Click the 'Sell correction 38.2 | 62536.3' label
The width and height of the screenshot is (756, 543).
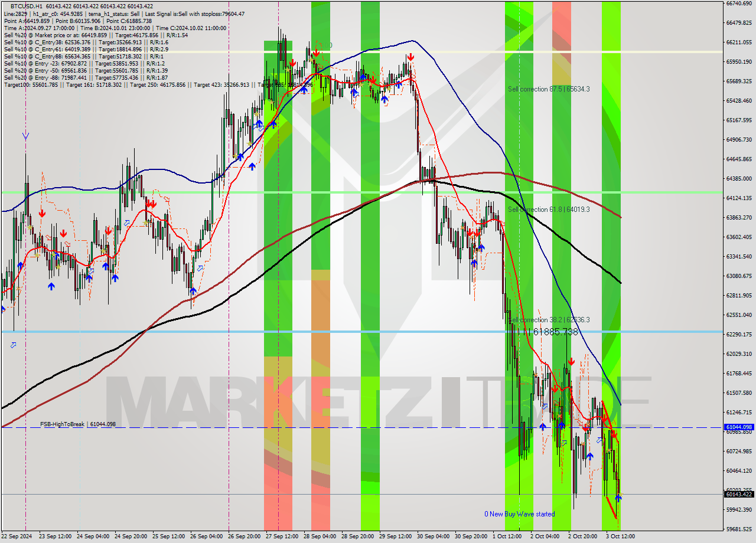tap(549, 320)
